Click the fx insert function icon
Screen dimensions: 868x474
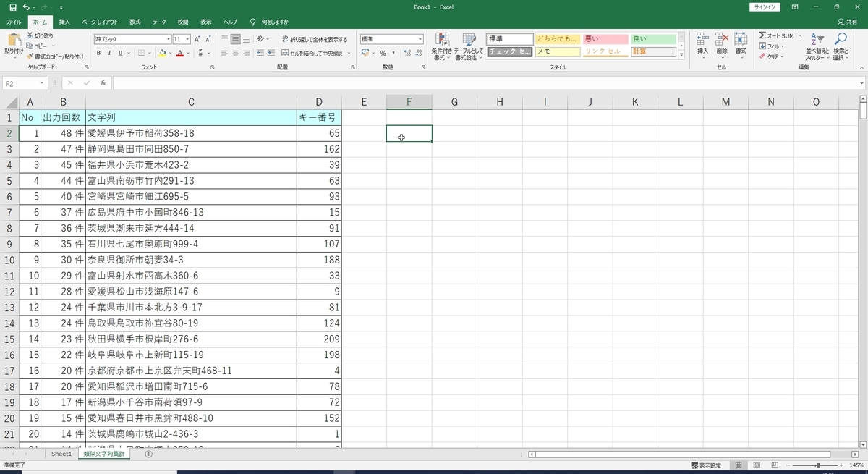(x=103, y=83)
